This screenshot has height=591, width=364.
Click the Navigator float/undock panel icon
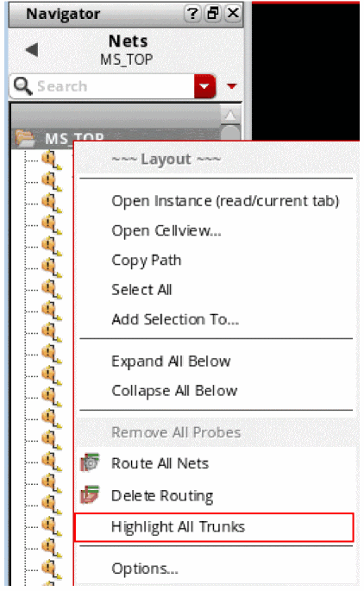(212, 14)
